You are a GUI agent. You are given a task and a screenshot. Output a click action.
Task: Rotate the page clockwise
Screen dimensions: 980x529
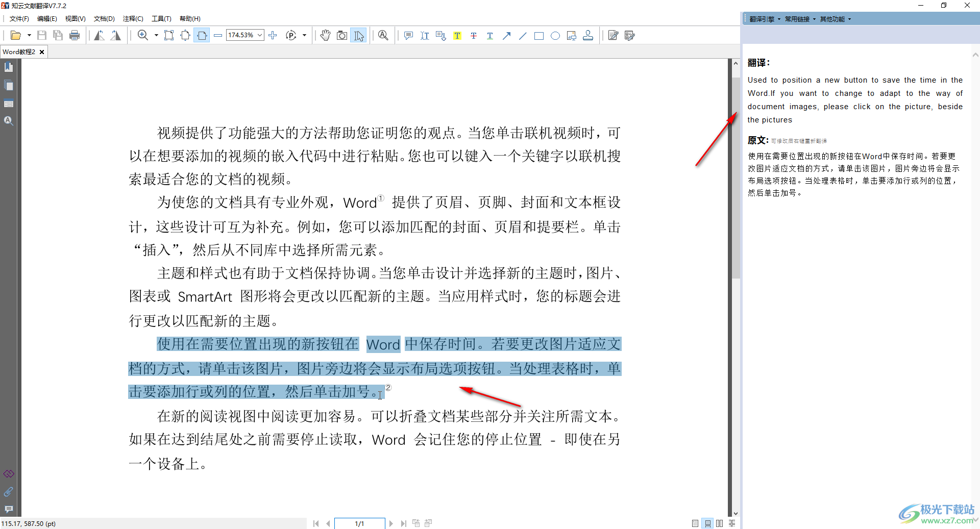(116, 35)
